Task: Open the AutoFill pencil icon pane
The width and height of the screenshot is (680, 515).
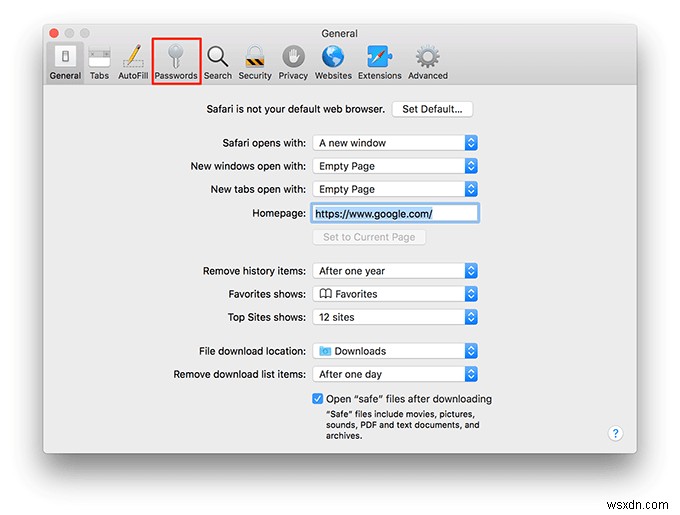Action: click(x=133, y=63)
